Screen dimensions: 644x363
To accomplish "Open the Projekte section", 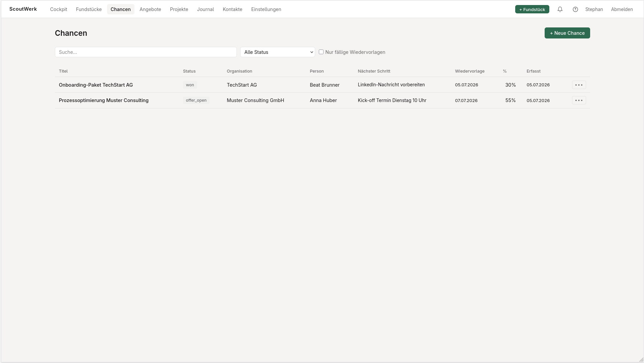I will [x=179, y=9].
